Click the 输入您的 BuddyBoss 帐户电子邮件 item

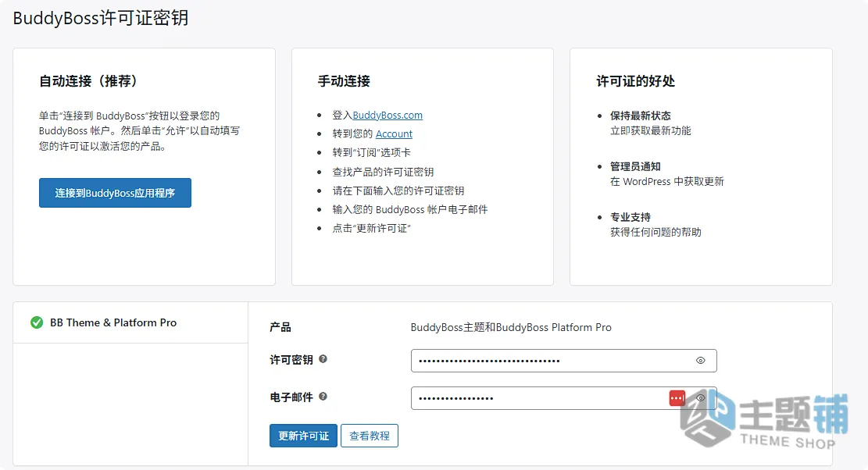(x=410, y=209)
